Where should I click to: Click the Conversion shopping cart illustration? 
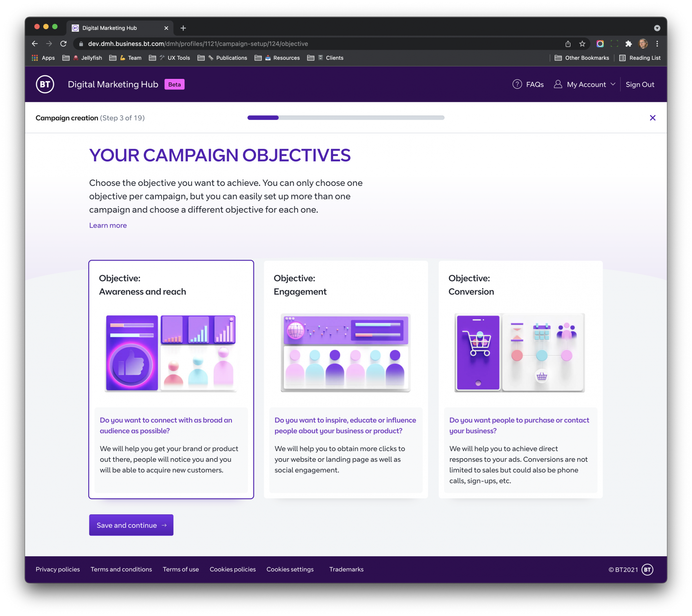click(x=519, y=353)
